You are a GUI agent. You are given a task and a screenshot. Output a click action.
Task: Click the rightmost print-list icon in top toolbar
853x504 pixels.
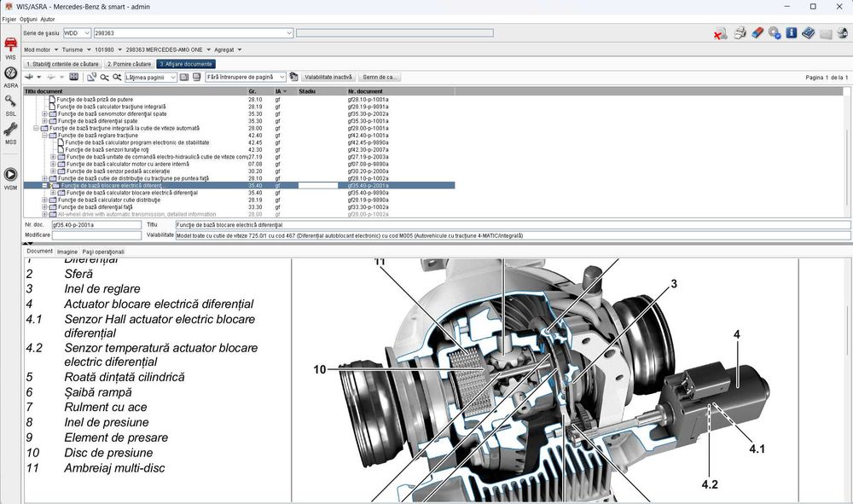click(843, 33)
